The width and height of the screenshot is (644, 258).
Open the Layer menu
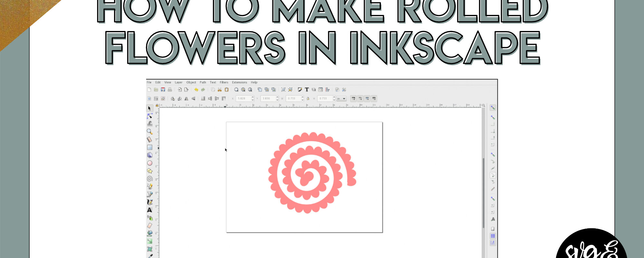179,82
